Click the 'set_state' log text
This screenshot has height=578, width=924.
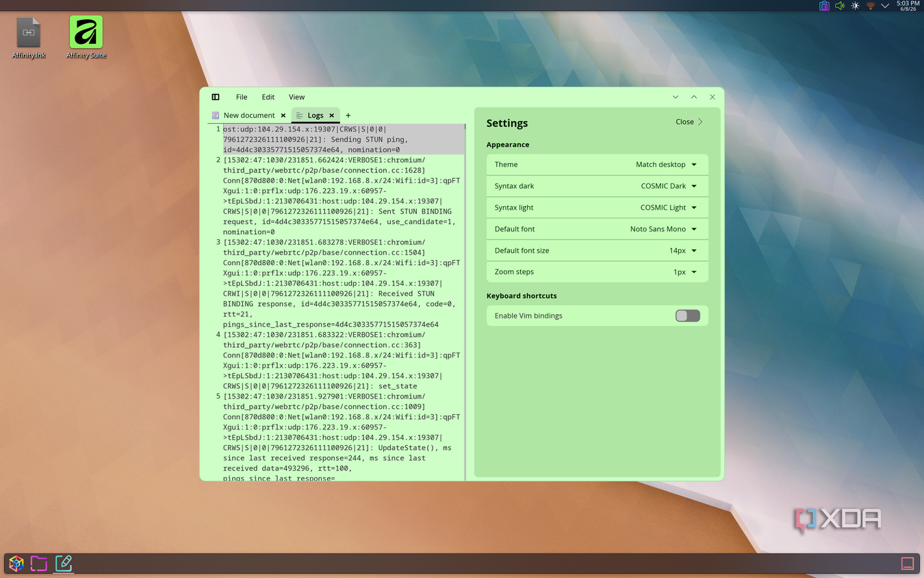[398, 386]
